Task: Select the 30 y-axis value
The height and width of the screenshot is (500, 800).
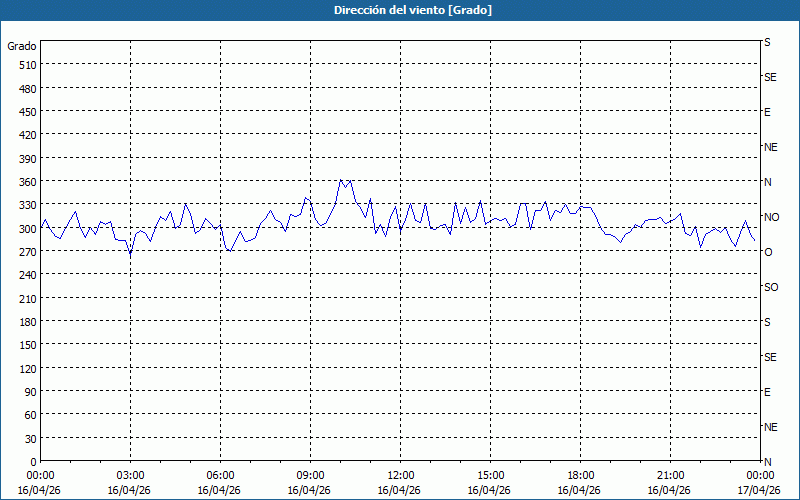Action: (x=31, y=439)
